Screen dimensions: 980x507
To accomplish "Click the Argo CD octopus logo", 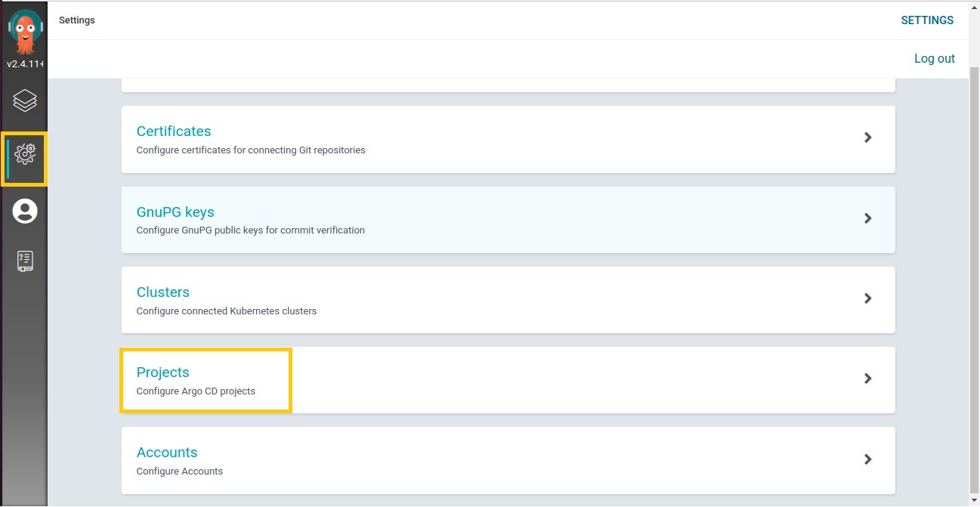I will coord(25,32).
